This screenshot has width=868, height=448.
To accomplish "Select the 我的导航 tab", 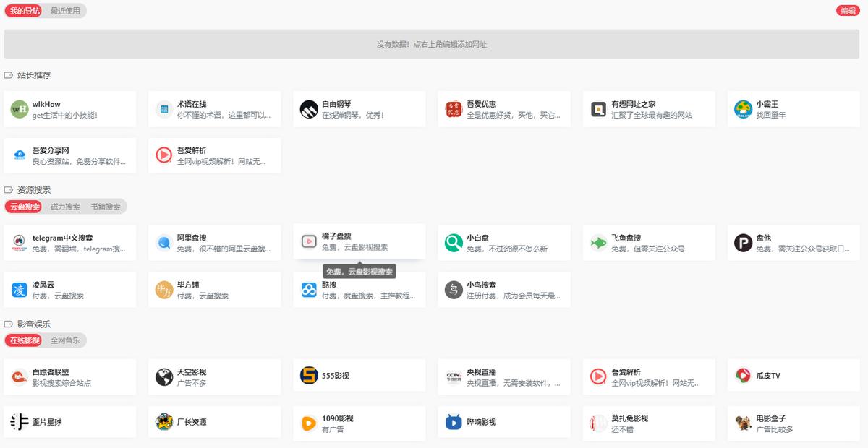I will point(25,11).
